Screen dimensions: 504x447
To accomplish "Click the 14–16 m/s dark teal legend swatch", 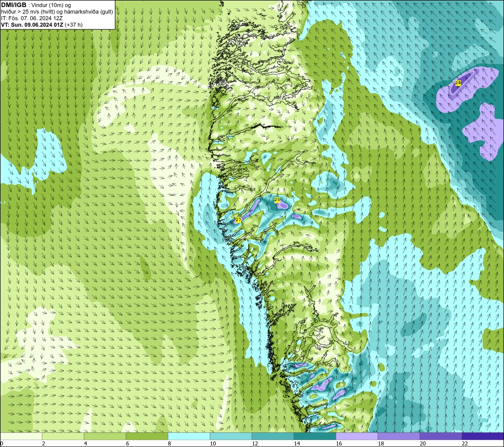I will pos(315,436).
